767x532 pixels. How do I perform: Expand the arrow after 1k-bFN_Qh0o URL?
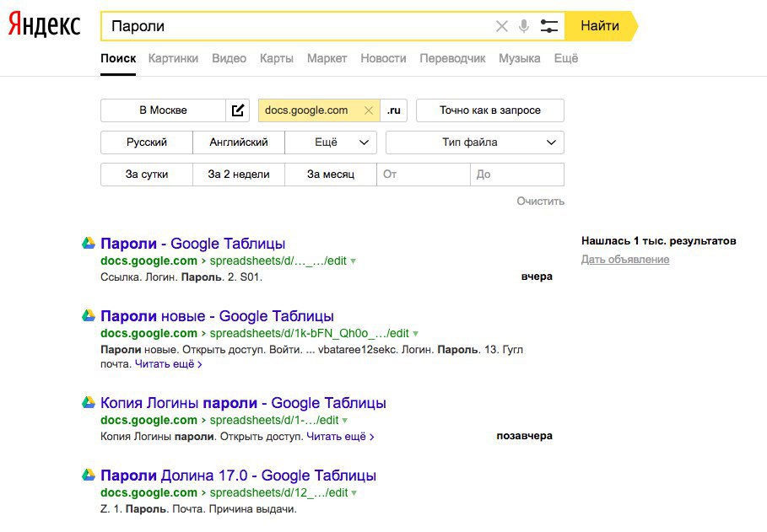415,334
